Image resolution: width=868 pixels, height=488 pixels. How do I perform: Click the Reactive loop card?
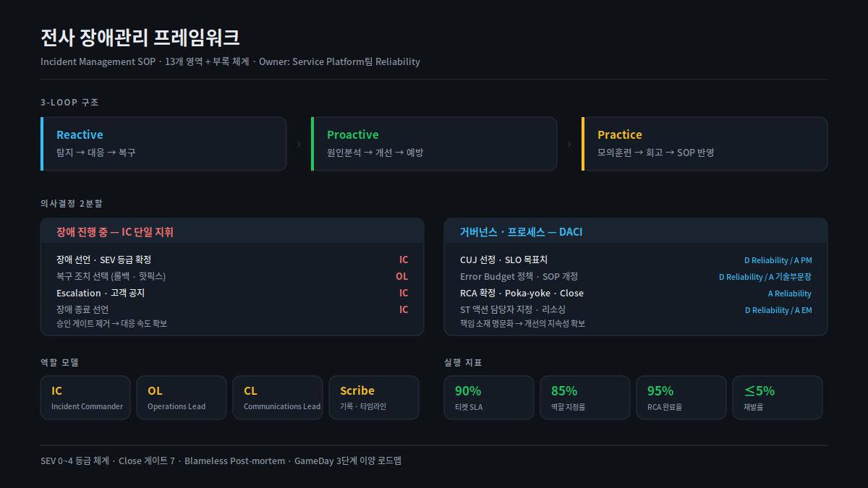click(163, 144)
